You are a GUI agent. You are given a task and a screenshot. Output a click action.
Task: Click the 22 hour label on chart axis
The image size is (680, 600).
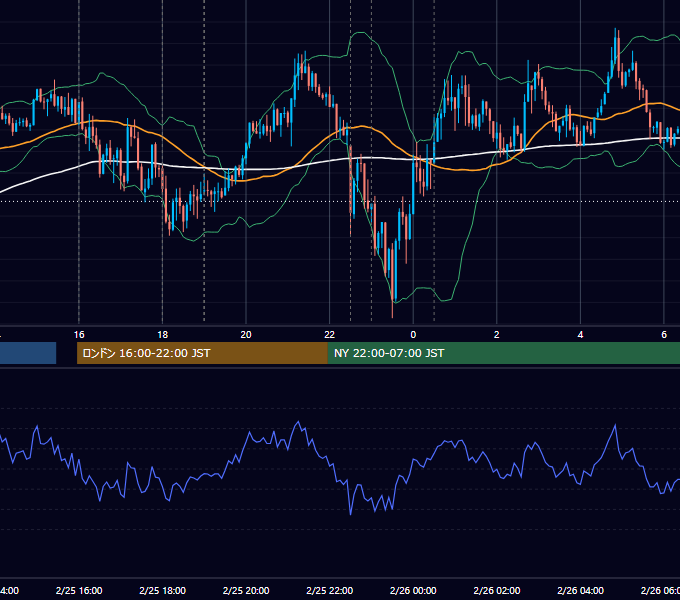point(330,335)
